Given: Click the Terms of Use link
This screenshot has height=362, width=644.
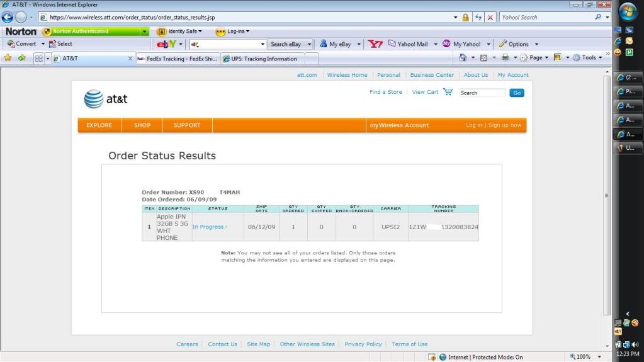Looking at the screenshot, I should tap(409, 344).
